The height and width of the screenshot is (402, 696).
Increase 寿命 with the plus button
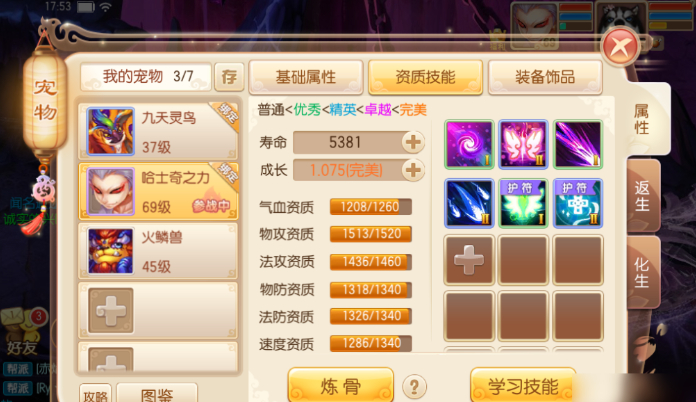coord(413,142)
